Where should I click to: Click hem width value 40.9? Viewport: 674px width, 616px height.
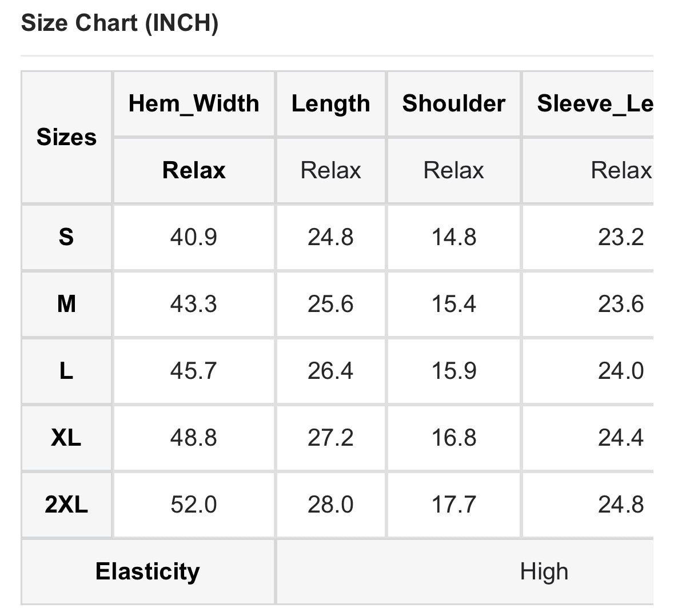click(x=194, y=237)
